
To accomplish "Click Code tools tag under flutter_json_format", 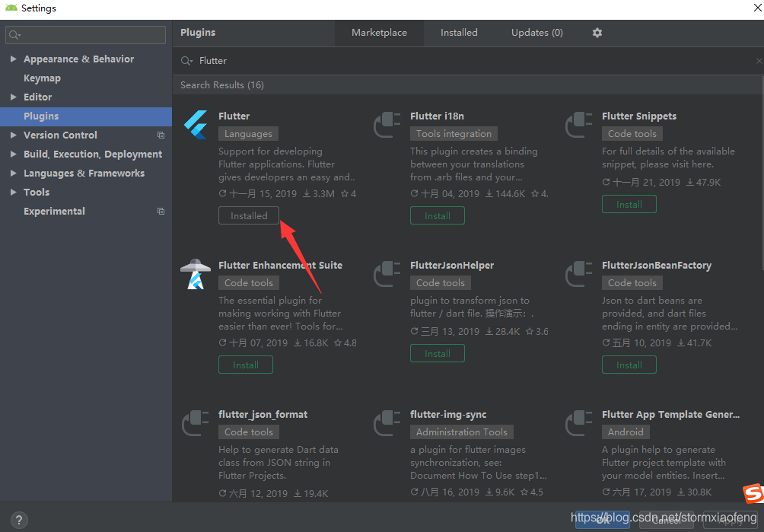I will (249, 432).
